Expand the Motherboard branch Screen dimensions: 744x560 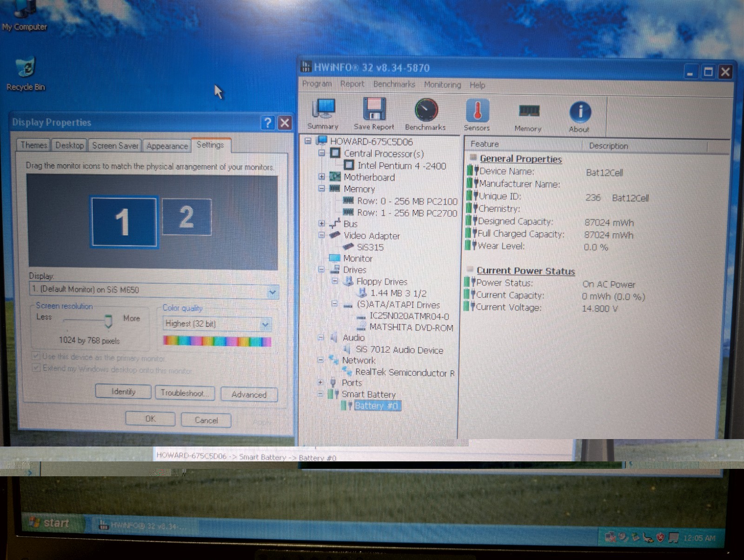[321, 177]
